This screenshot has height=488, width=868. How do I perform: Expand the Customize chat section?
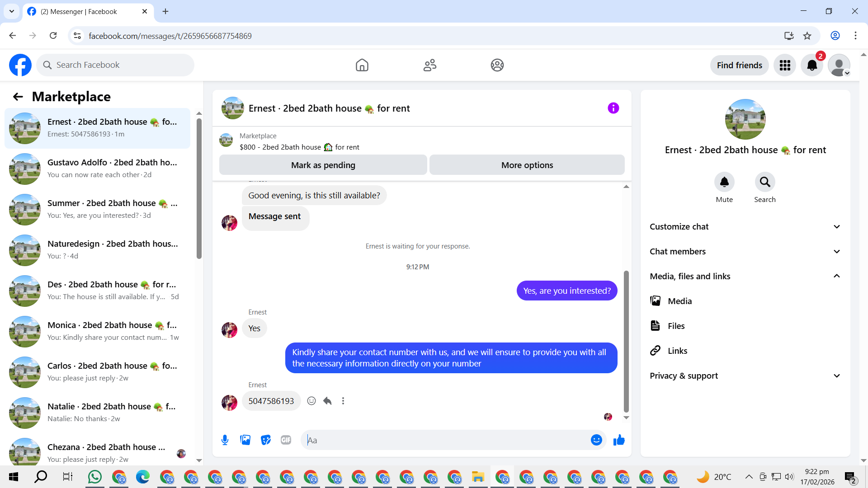point(745,226)
